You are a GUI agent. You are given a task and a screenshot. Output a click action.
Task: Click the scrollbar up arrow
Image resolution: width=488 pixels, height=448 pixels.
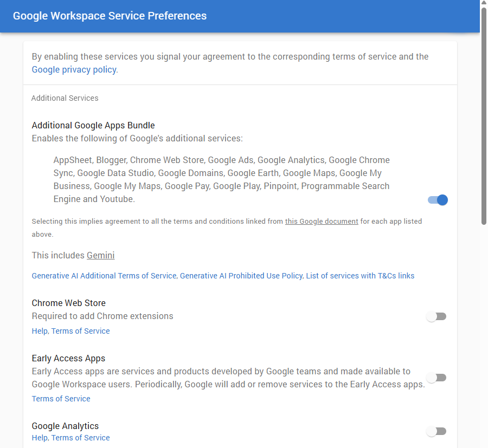click(484, 3)
